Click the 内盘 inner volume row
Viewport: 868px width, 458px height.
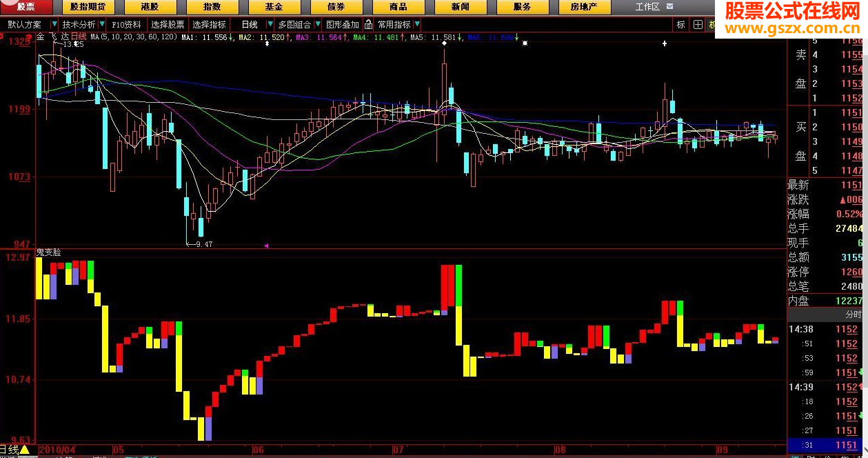coord(825,301)
